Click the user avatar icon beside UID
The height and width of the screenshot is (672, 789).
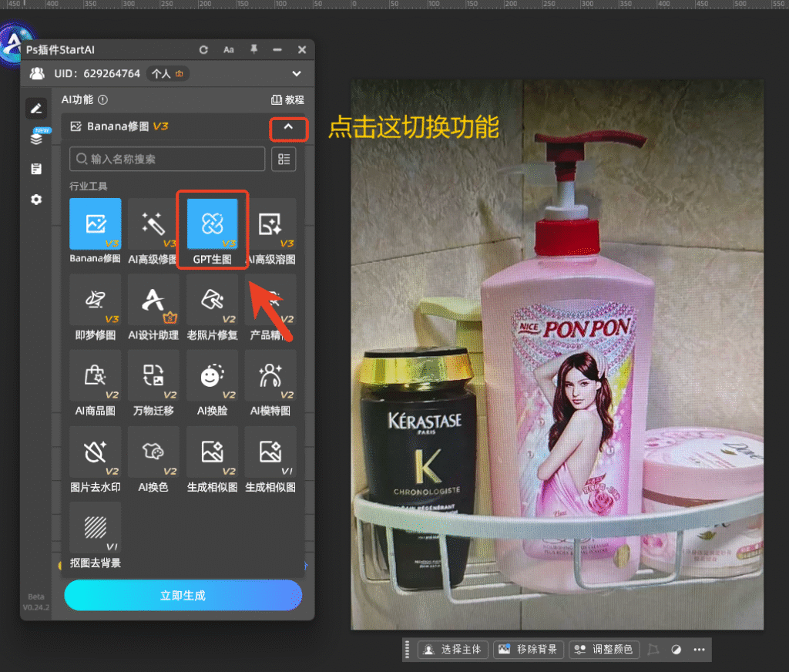37,73
